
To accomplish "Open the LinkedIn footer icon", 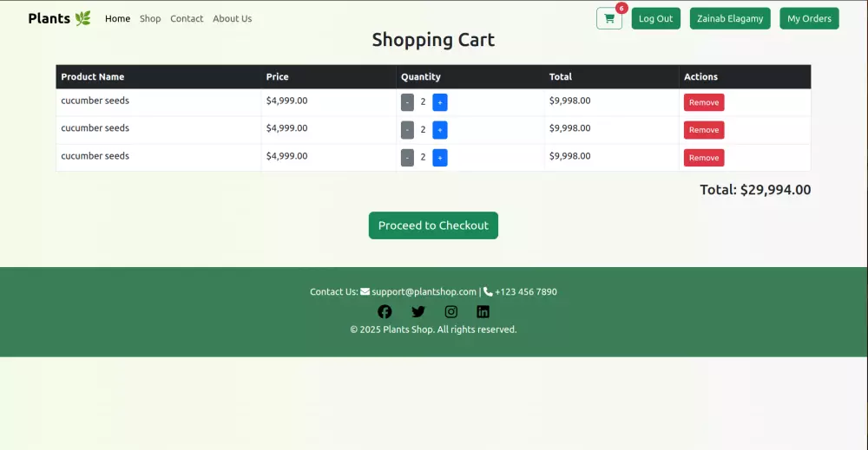I will click(483, 312).
